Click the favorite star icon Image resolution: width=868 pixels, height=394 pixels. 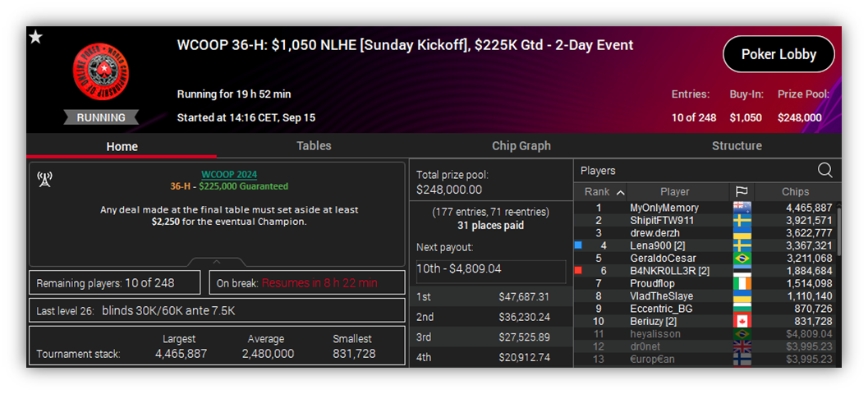(36, 37)
